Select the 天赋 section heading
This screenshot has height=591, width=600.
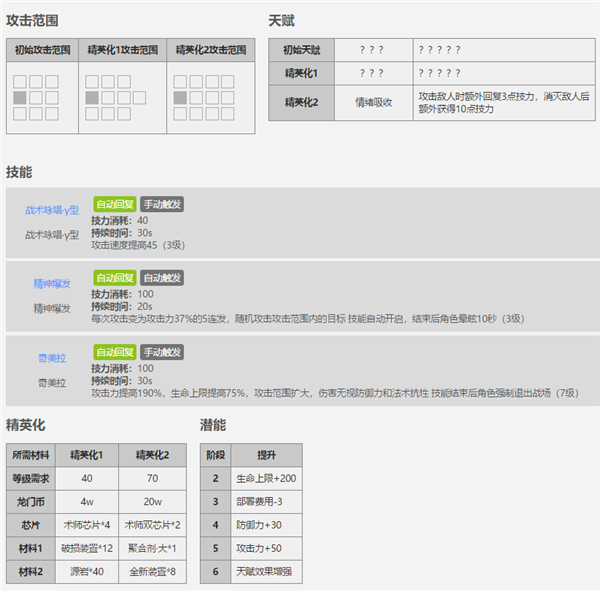(x=281, y=21)
